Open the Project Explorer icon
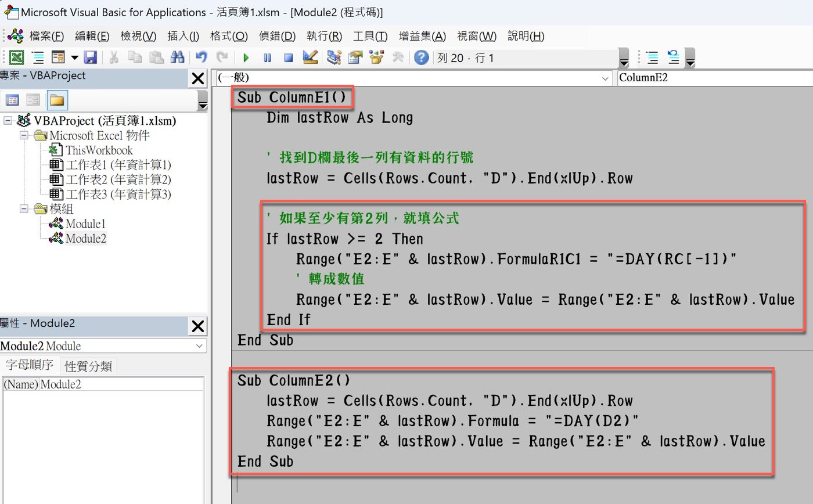813x504 pixels. [x=333, y=57]
